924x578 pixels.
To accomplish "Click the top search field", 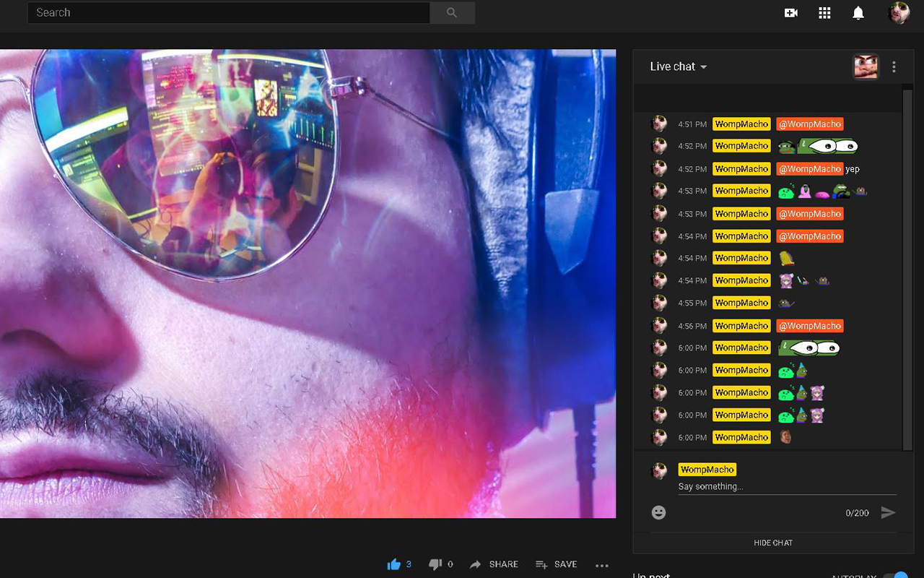I will (x=229, y=13).
